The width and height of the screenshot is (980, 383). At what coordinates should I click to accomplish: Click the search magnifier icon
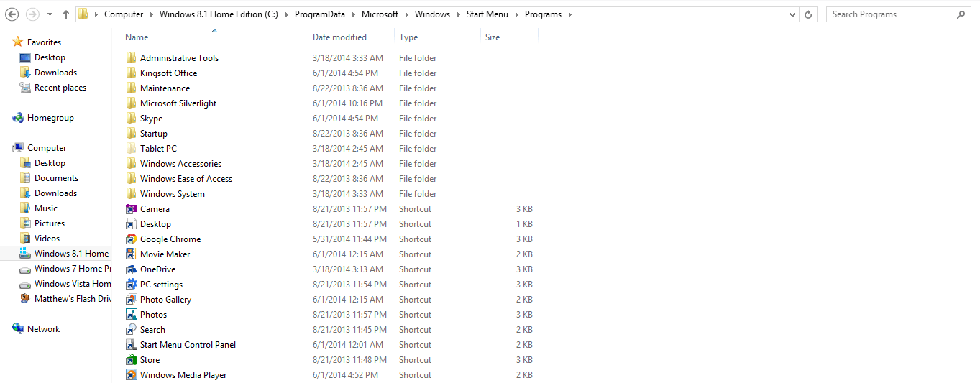point(961,14)
